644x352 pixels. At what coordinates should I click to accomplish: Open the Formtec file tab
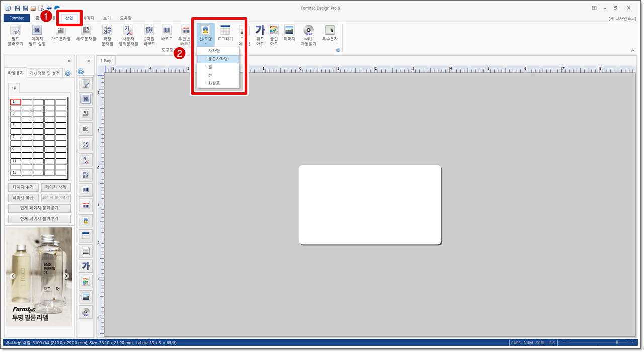(x=17, y=18)
